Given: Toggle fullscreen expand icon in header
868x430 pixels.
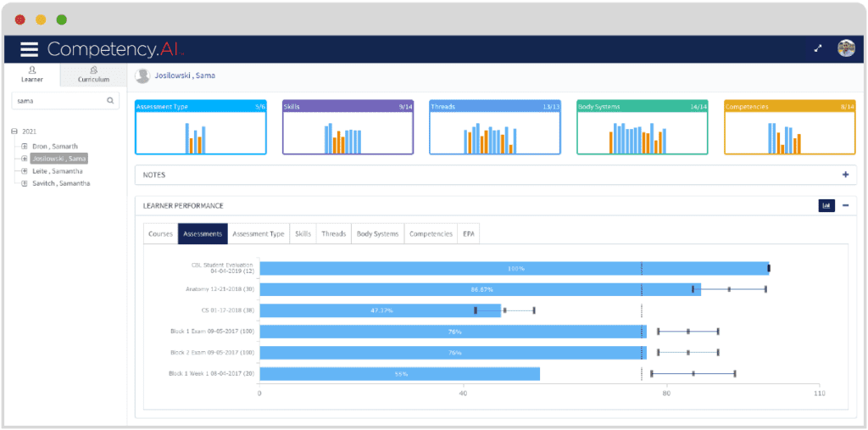Looking at the screenshot, I should point(818,48).
